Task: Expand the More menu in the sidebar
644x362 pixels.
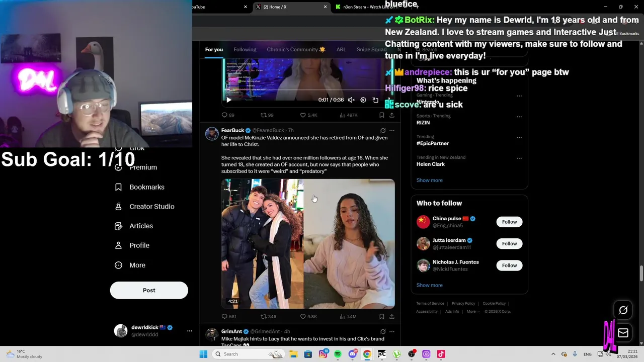Action: [130, 265]
